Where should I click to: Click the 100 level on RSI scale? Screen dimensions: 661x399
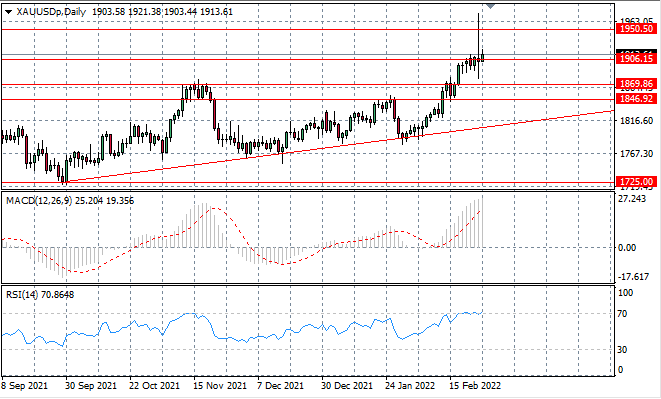[625, 292]
